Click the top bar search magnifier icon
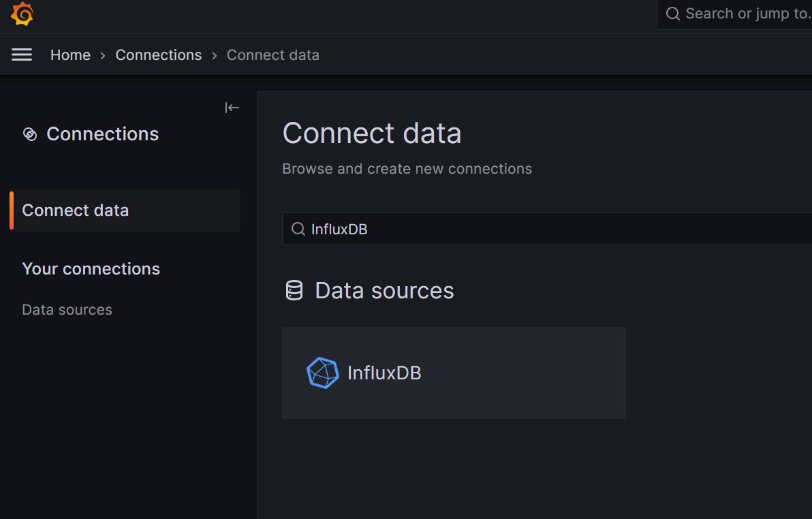Screen dimensions: 812x519 [x=673, y=14]
